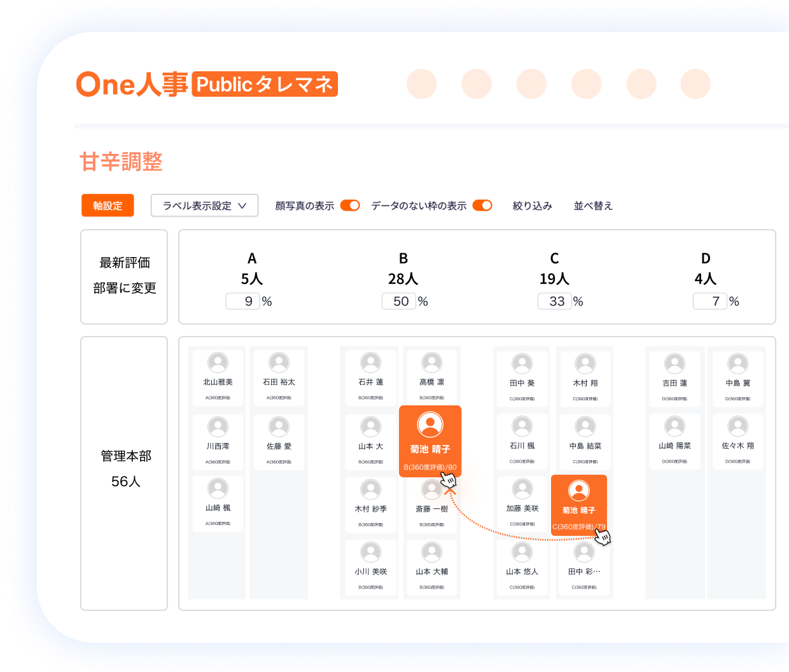Click the One人事 Publicタレマネ logo
The height and width of the screenshot is (672, 789).
pos(207,84)
